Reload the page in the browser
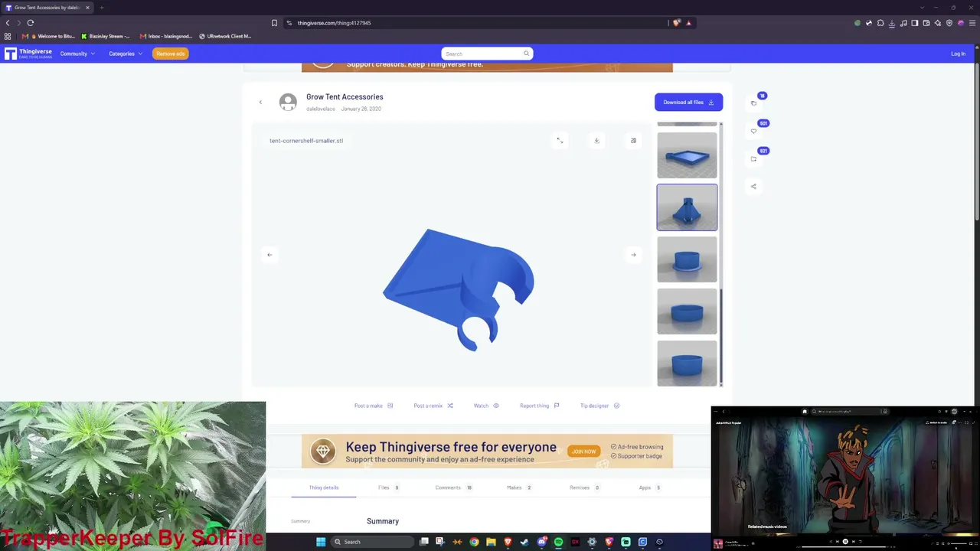This screenshot has width=980, height=551. pos(31,23)
